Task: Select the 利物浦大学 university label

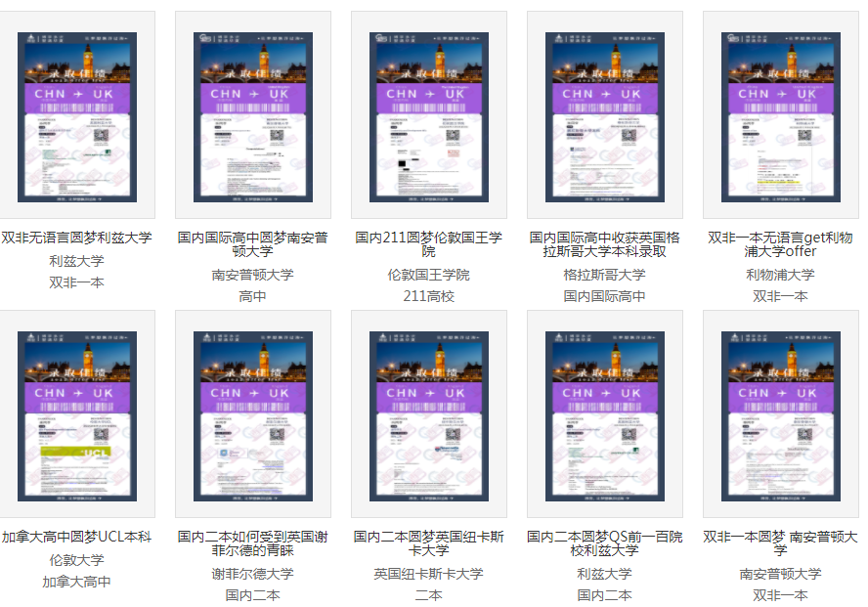Action: click(x=781, y=275)
